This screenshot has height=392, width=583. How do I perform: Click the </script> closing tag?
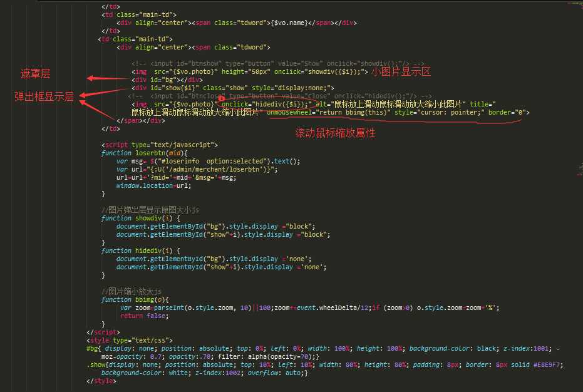[x=103, y=332]
